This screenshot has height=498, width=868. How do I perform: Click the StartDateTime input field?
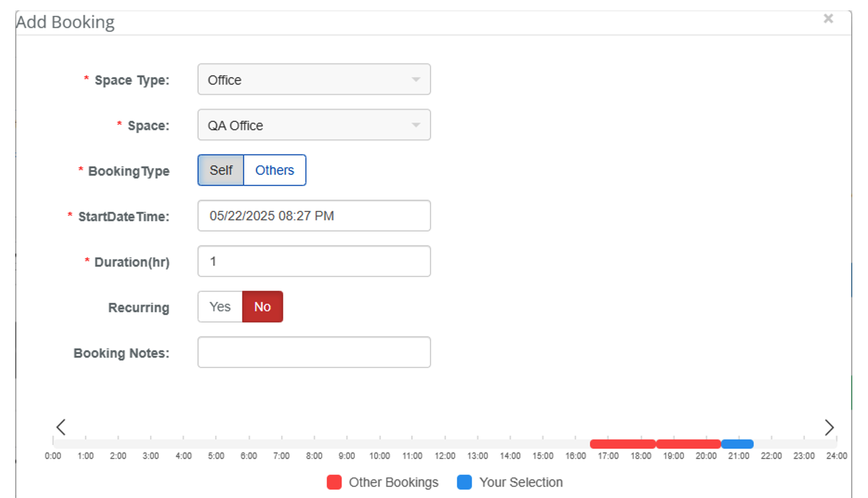(x=314, y=216)
